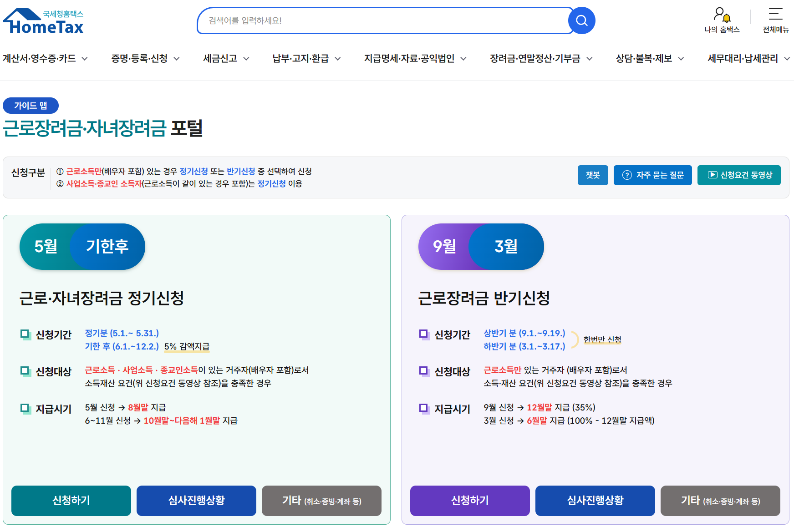Click 정기분 (5.1.~ 5.31.) text
794x532 pixels.
[x=122, y=333]
